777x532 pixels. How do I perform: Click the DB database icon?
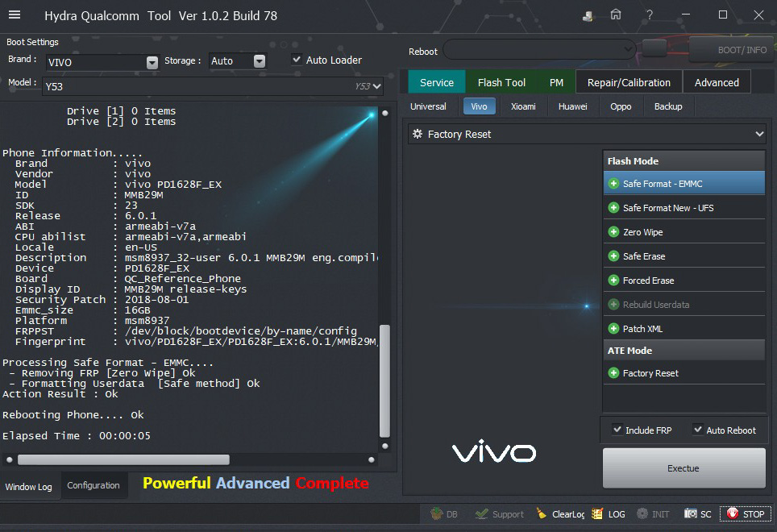click(x=437, y=513)
